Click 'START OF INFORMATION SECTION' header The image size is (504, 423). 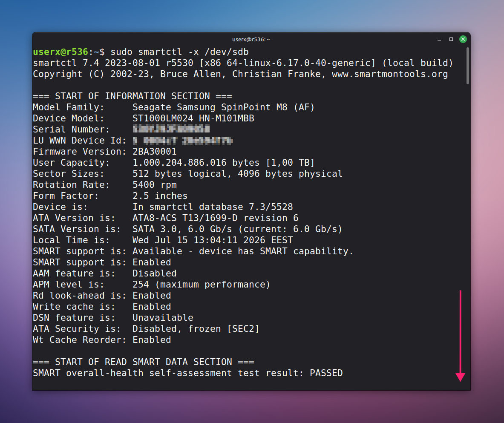(132, 96)
